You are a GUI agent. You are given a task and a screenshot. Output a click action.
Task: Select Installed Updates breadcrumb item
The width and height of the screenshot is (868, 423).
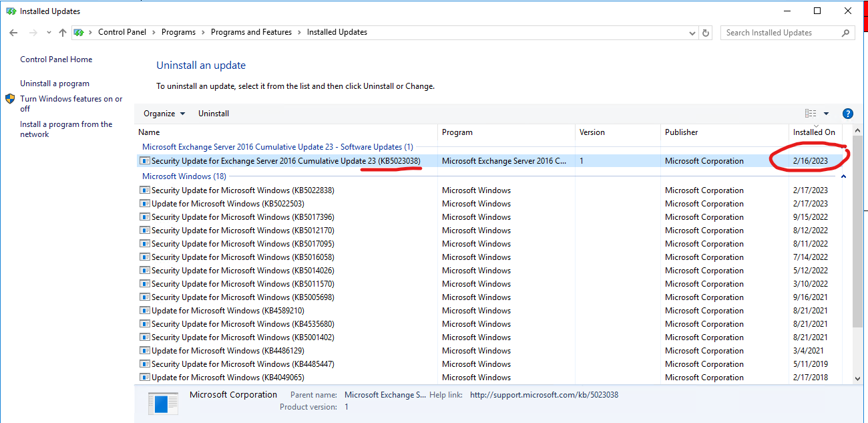pyautogui.click(x=337, y=32)
